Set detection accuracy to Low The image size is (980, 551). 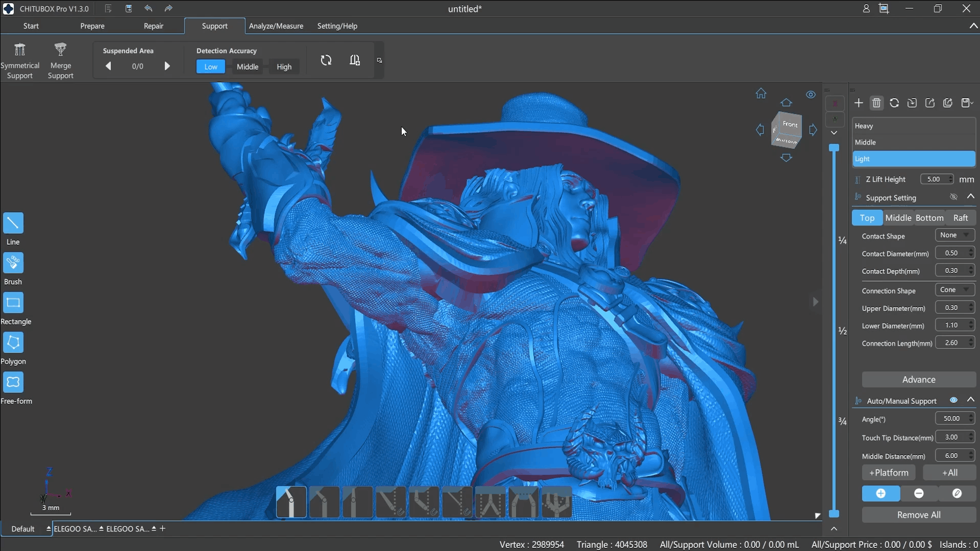pos(211,67)
